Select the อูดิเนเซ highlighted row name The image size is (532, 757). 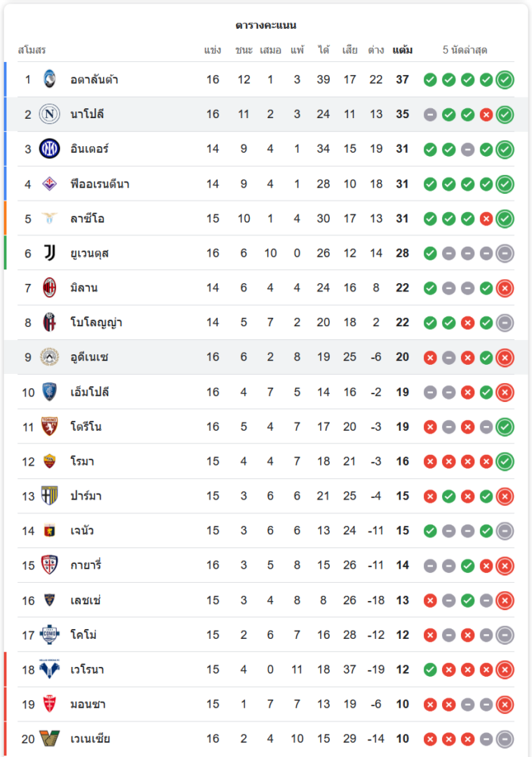point(89,357)
